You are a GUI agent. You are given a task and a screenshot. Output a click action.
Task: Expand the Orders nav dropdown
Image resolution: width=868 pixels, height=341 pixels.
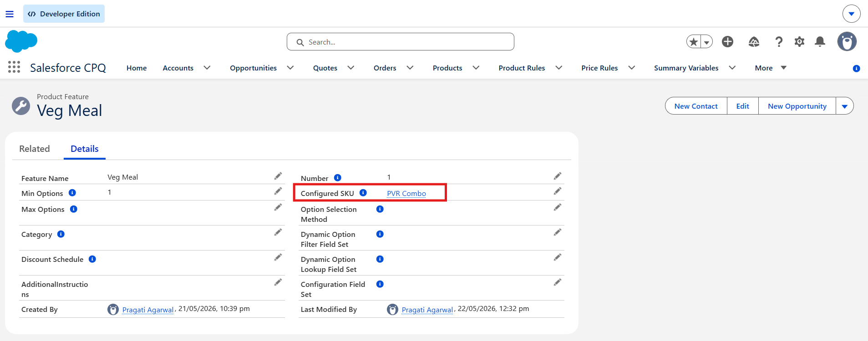[410, 68]
